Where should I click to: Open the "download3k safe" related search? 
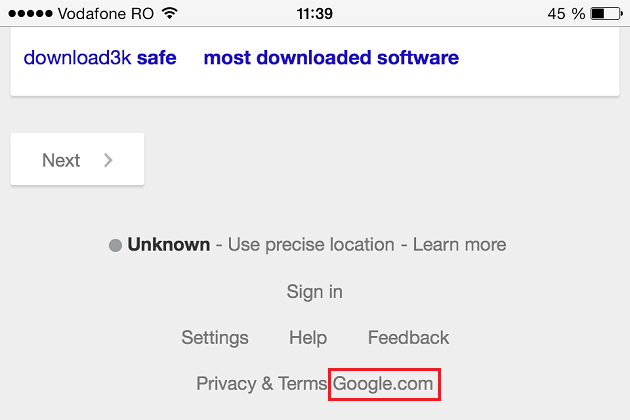(100, 58)
